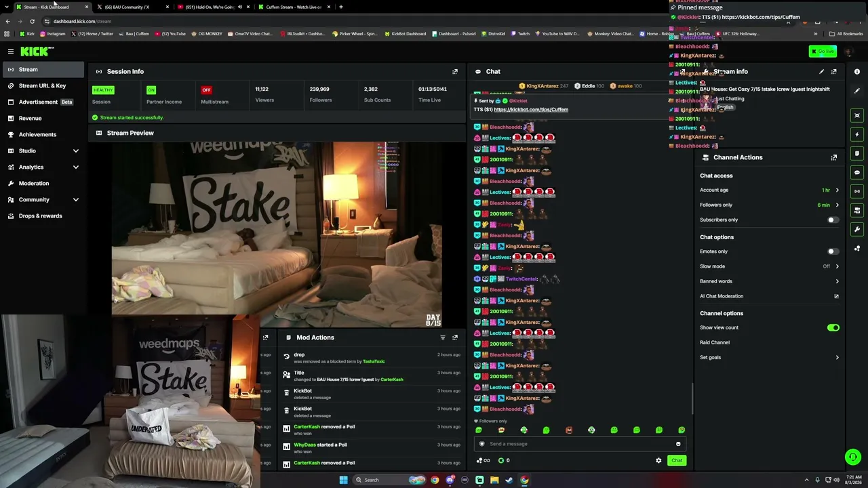Open Set goals options
The height and width of the screenshot is (488, 868).
(x=769, y=357)
